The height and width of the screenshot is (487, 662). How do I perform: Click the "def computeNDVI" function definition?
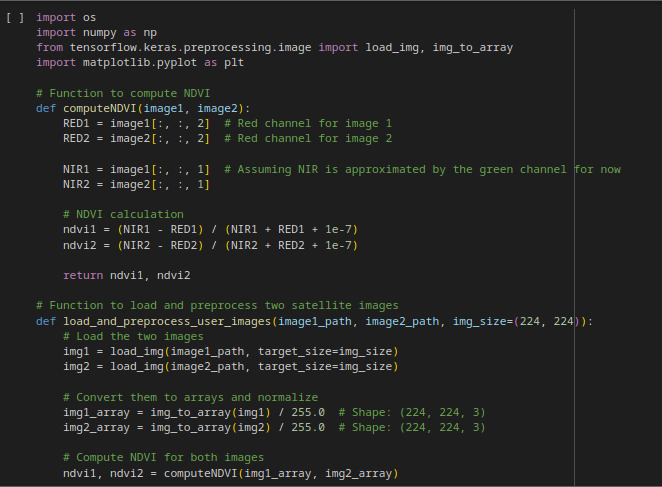pyautogui.click(x=143, y=108)
